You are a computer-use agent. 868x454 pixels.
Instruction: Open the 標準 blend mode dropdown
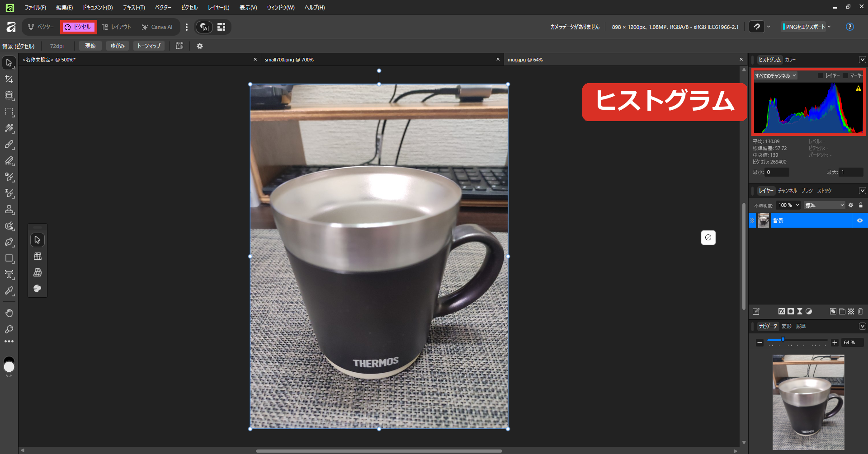click(x=824, y=205)
